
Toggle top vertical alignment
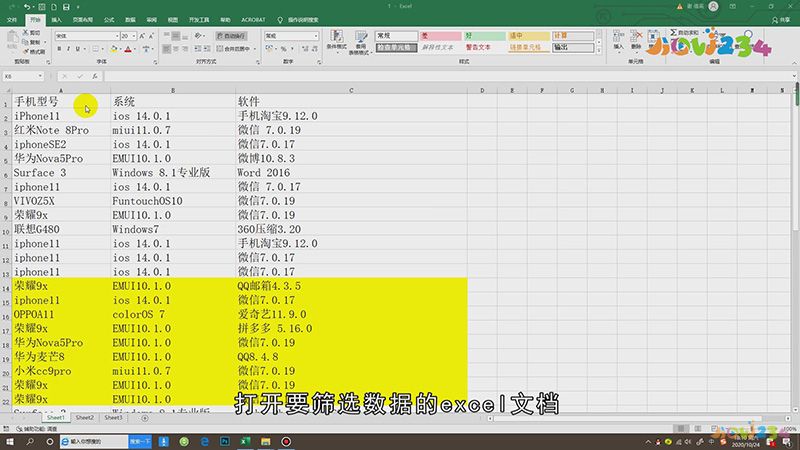[167, 36]
